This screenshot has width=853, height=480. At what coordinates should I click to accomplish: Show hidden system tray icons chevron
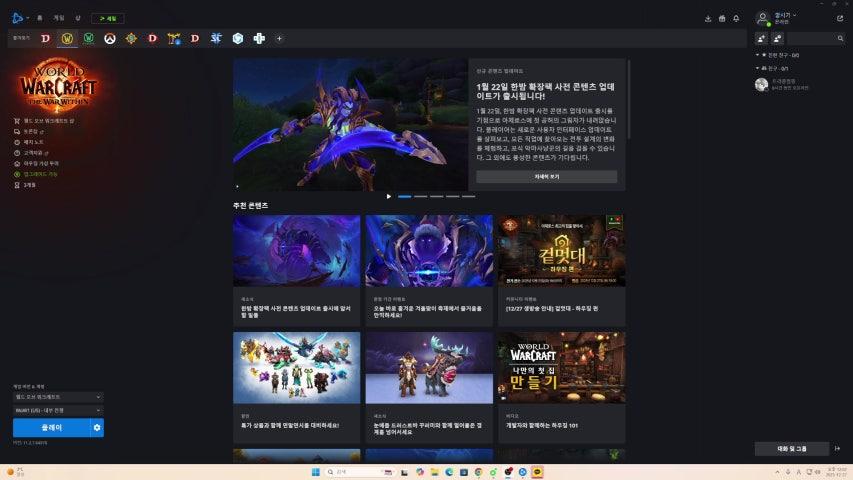[x=777, y=472]
